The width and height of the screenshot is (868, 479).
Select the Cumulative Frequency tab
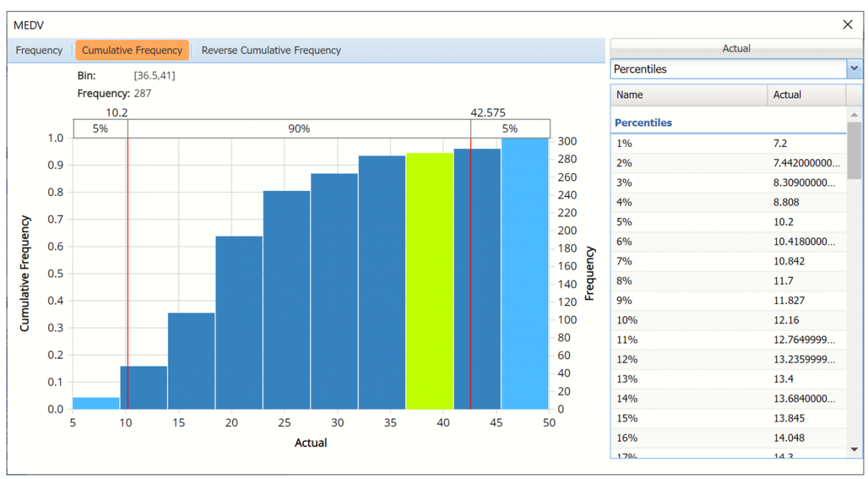click(x=132, y=51)
